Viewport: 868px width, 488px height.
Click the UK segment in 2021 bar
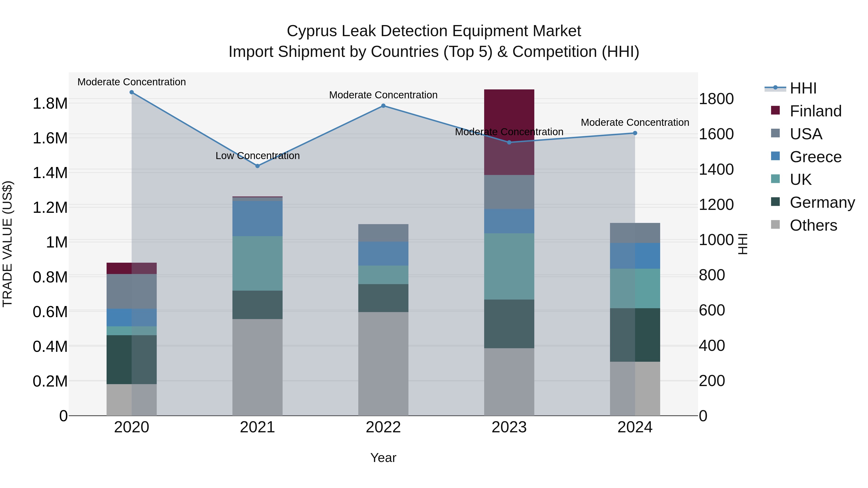pyautogui.click(x=258, y=263)
